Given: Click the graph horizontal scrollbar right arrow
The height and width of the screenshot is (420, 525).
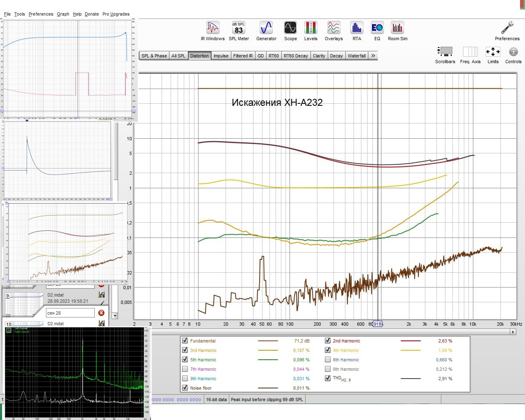Looking at the screenshot, I should point(513,332).
